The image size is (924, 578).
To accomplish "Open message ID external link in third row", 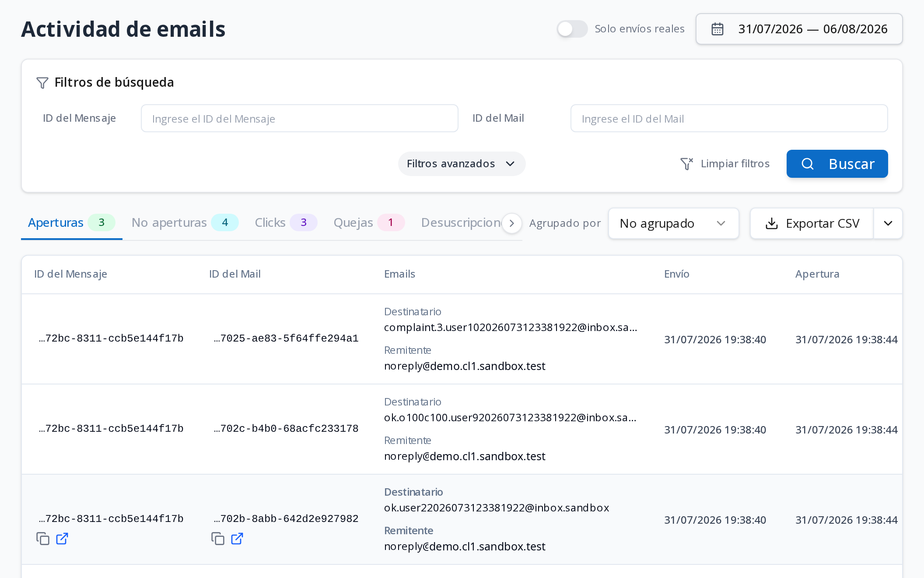I will coord(62,539).
